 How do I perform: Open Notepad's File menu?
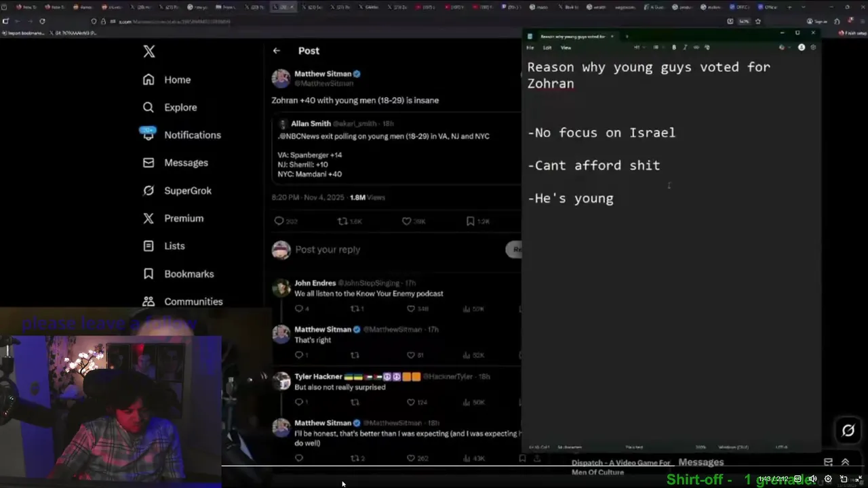click(x=530, y=47)
